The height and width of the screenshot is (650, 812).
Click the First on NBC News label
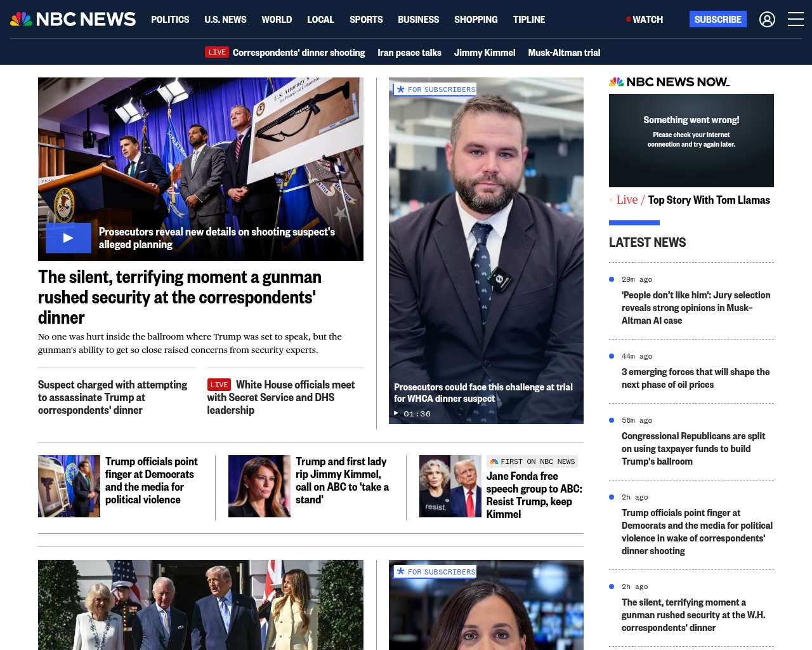point(532,461)
